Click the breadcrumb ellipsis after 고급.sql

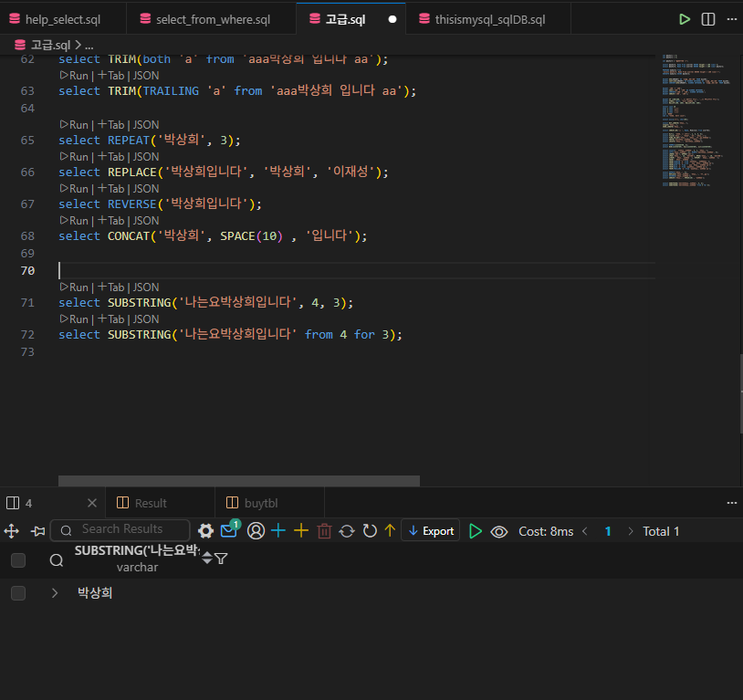[89, 45]
